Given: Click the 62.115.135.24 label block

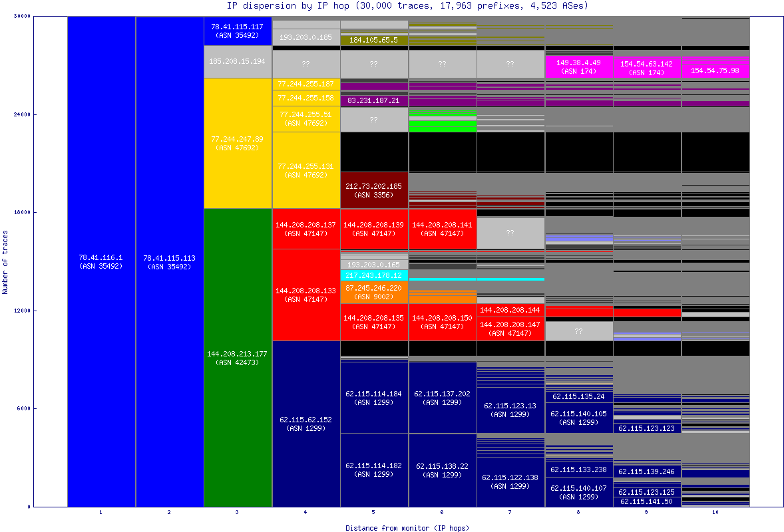Looking at the screenshot, I should point(579,397).
